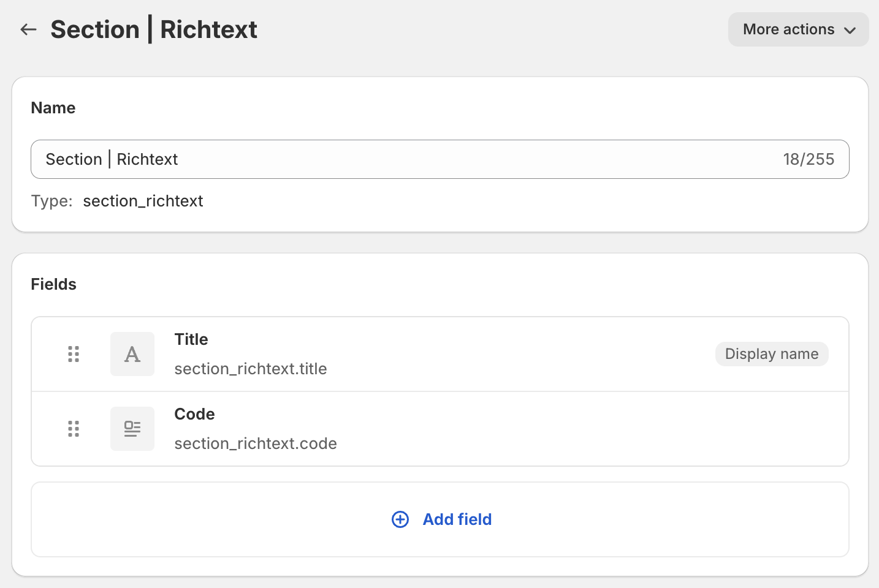Grab the drag handle next to the Code field

[x=74, y=429]
